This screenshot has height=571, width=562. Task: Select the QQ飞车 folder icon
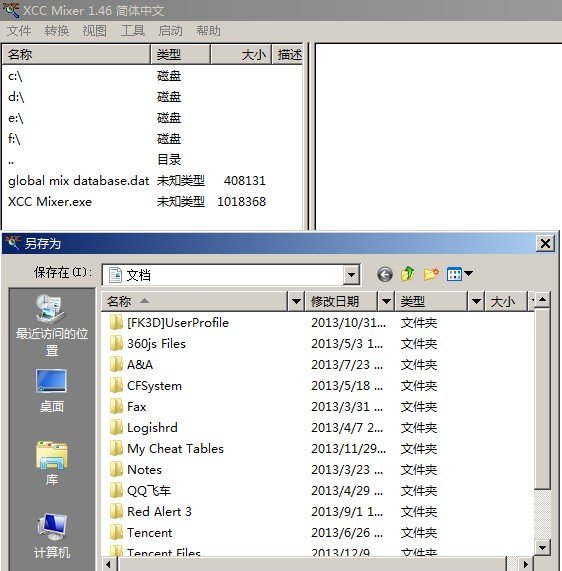point(116,491)
